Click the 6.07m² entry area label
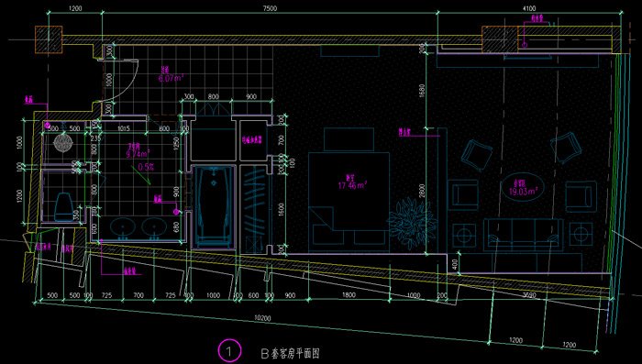This screenshot has height=364, width=642. pos(171,78)
